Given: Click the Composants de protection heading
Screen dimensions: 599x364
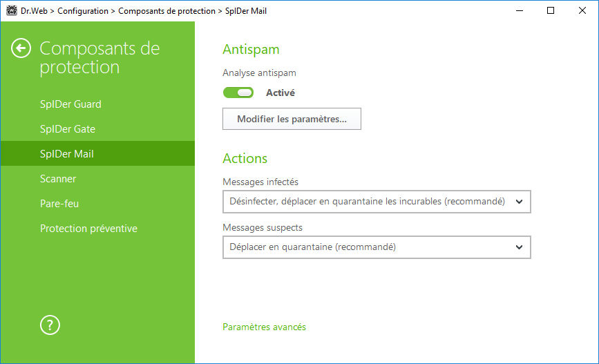Looking at the screenshot, I should [x=99, y=58].
